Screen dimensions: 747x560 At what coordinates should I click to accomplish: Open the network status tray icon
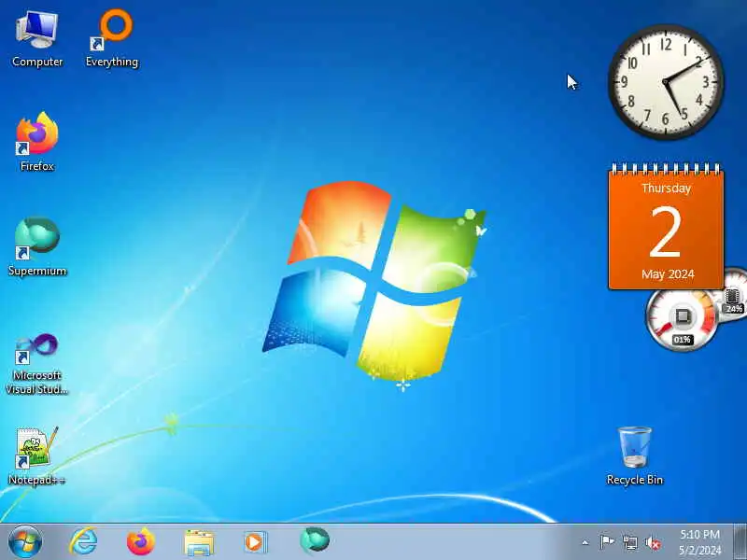pyautogui.click(x=629, y=542)
